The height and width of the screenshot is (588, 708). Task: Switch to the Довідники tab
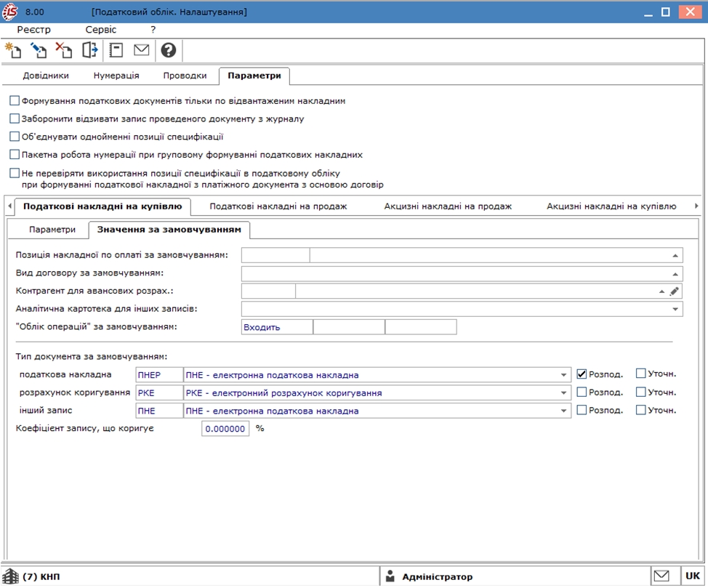[46, 76]
